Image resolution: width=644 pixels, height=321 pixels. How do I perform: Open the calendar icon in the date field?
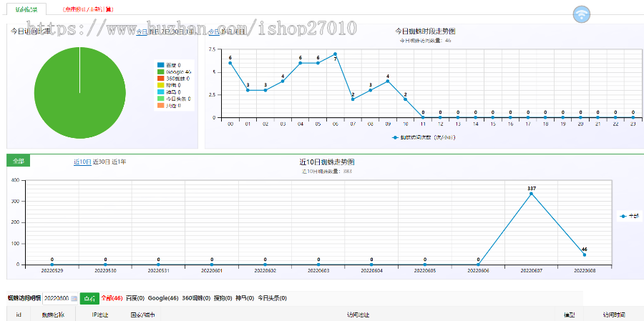74,298
